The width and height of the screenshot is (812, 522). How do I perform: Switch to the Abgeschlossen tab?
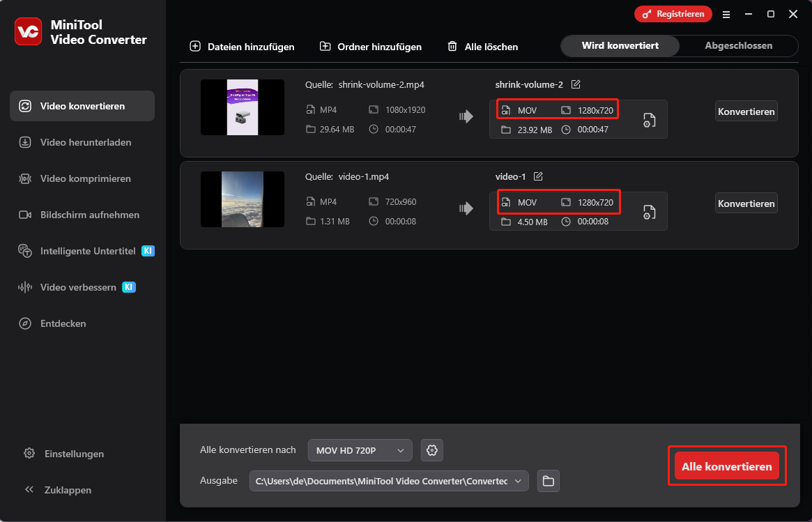coord(738,45)
